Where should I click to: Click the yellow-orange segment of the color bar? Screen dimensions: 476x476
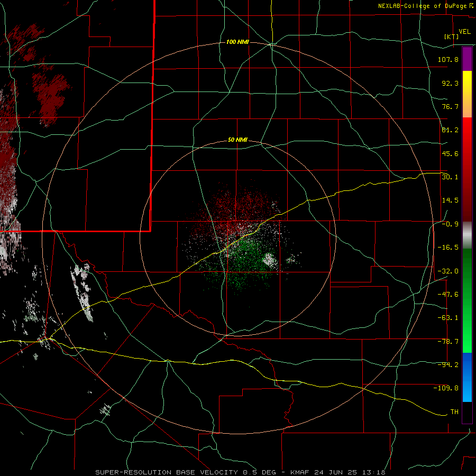pos(467,94)
